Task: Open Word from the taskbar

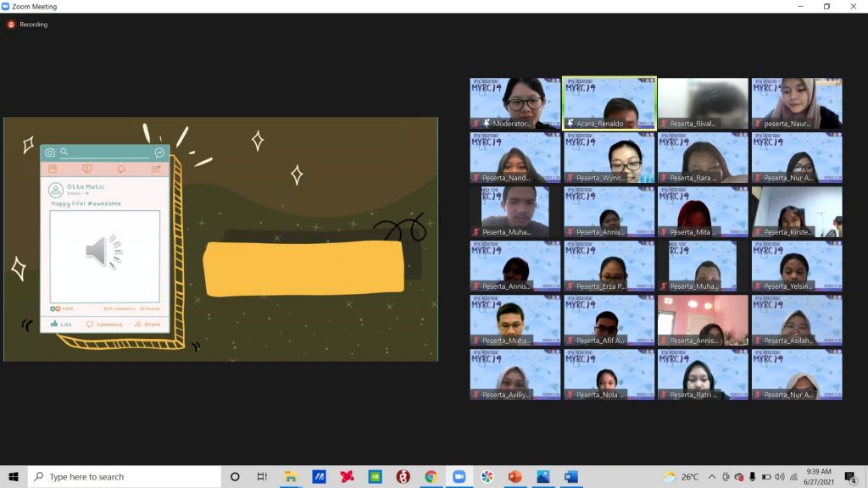Action: (x=570, y=476)
